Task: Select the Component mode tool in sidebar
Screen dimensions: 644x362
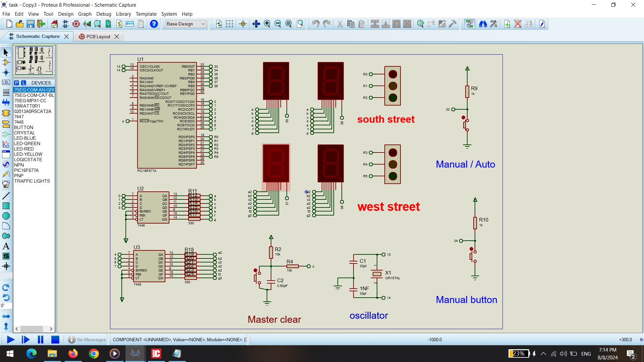Action: [x=6, y=62]
